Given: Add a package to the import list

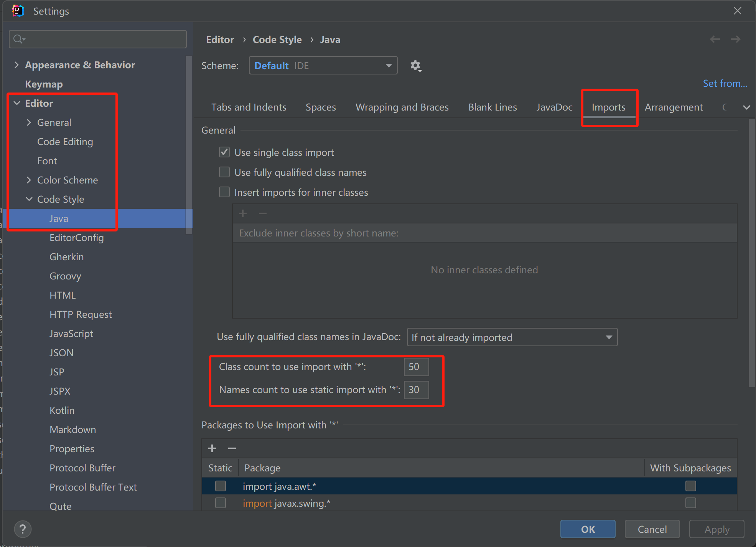Looking at the screenshot, I should point(212,448).
